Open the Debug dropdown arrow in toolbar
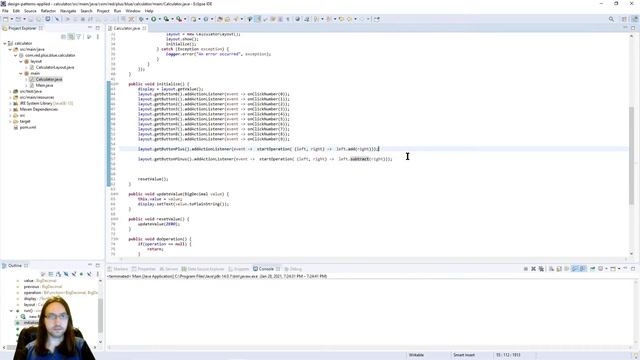The height and width of the screenshot is (360, 640). (147, 19)
